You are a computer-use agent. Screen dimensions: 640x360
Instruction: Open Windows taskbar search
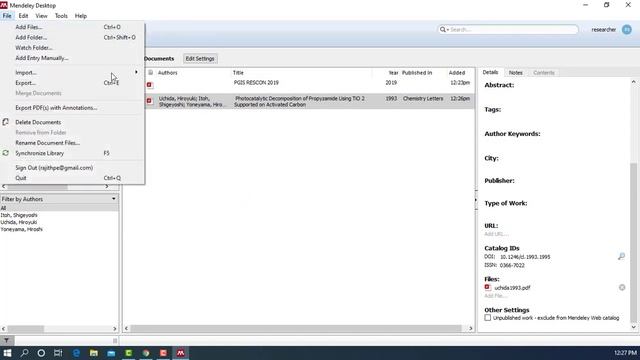tap(24, 353)
